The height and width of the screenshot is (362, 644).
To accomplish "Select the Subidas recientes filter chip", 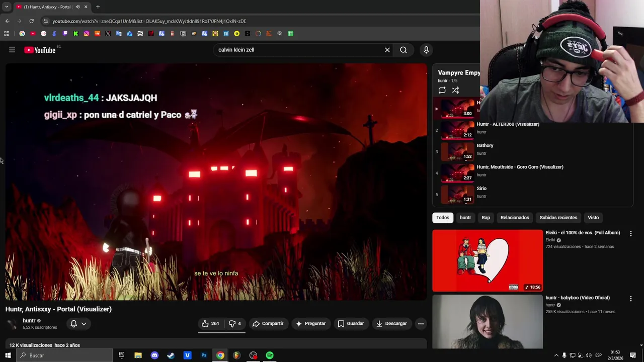I will click(x=558, y=218).
